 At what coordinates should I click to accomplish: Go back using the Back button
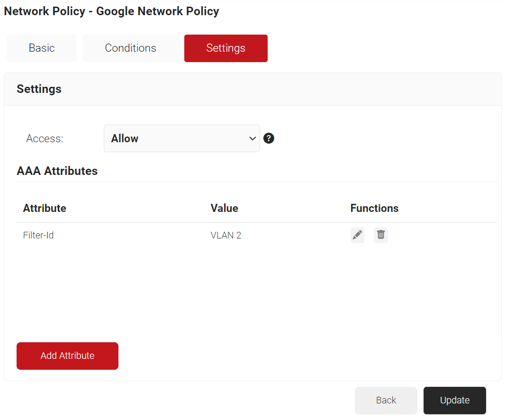pyautogui.click(x=386, y=401)
